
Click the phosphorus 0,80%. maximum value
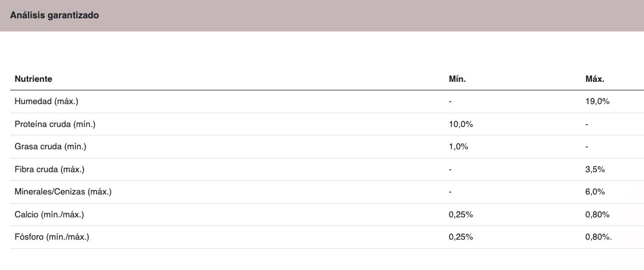[x=598, y=237]
